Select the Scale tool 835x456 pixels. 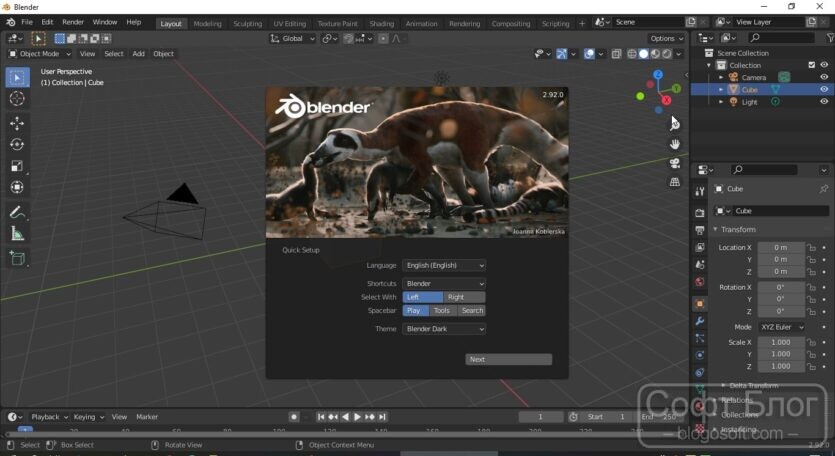17,166
